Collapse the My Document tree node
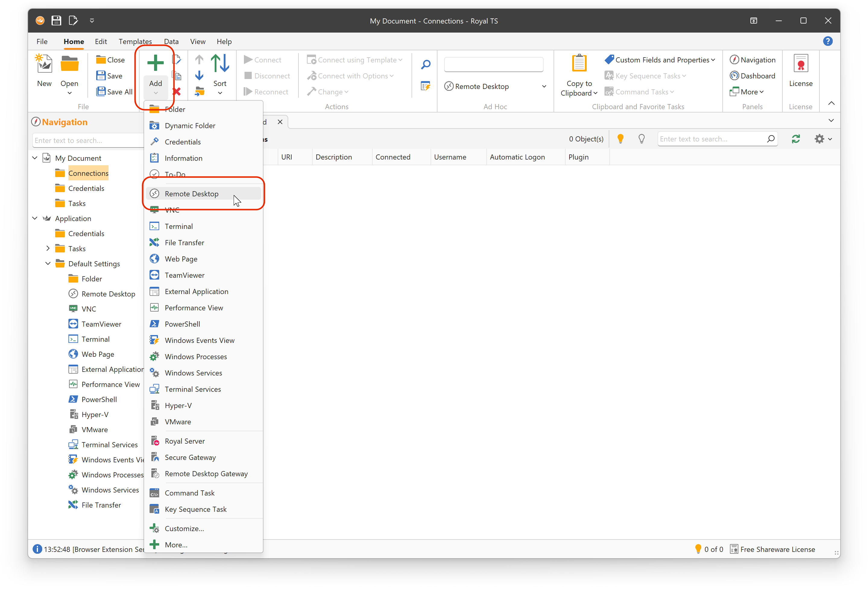The image size is (868, 589). (35, 158)
